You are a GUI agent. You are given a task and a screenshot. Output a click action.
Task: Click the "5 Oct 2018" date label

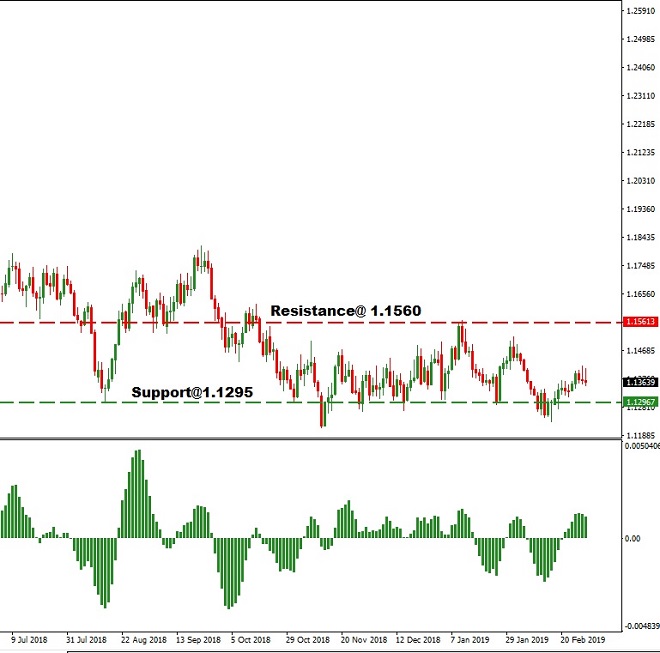pos(250,640)
